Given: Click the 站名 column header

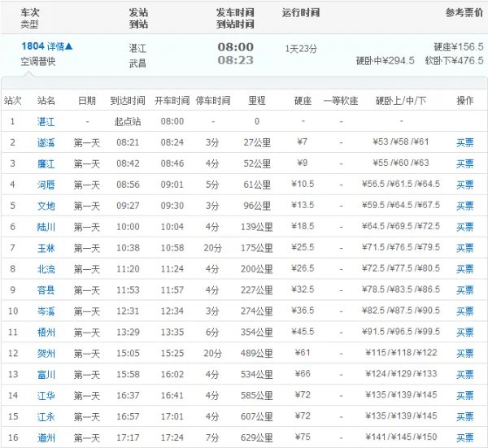Looking at the screenshot, I should click(x=46, y=101).
